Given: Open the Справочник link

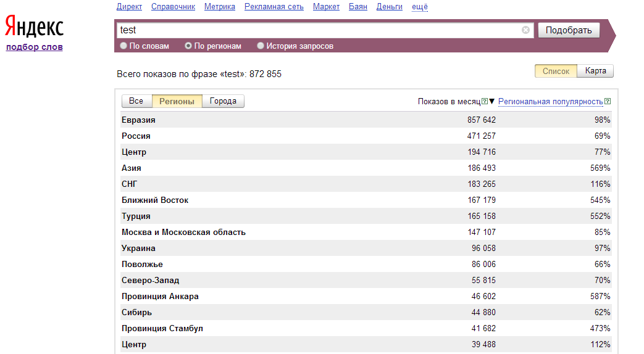Looking at the screenshot, I should coord(173,7).
